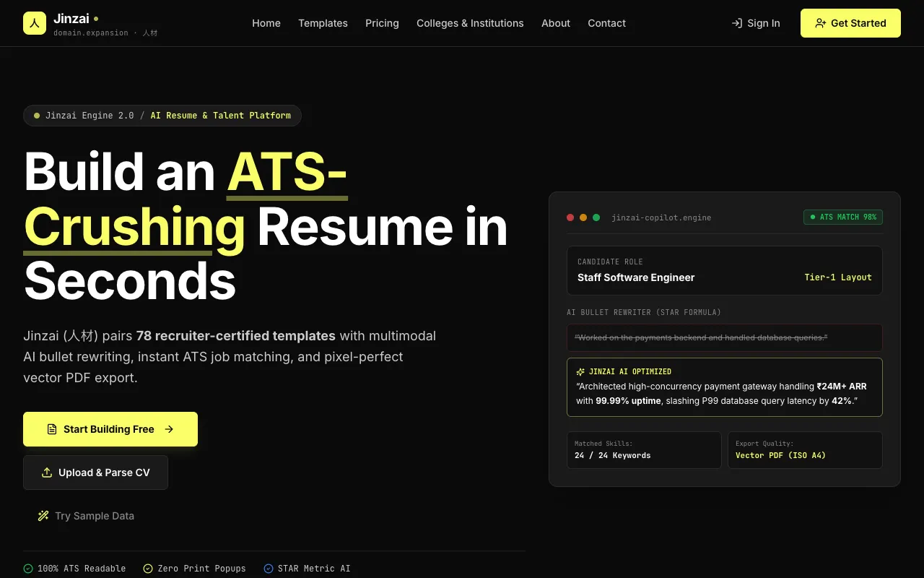The width and height of the screenshot is (924, 578).
Task: Open the About page
Action: click(x=556, y=23)
